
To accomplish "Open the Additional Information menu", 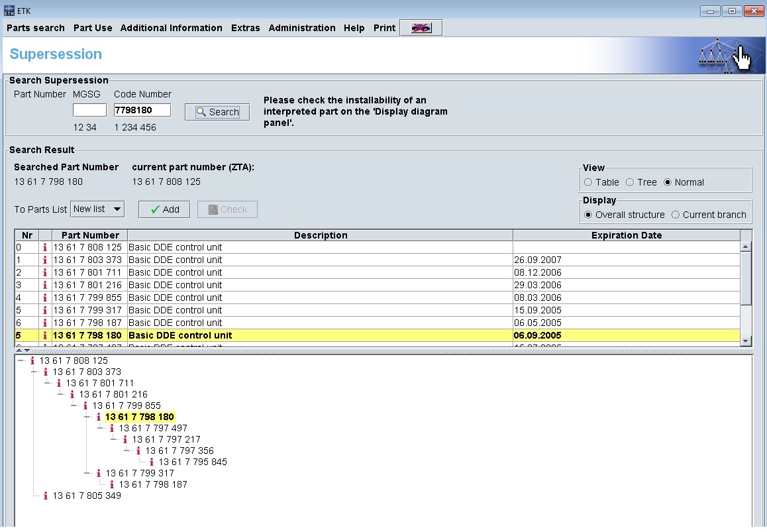I will (x=171, y=28).
